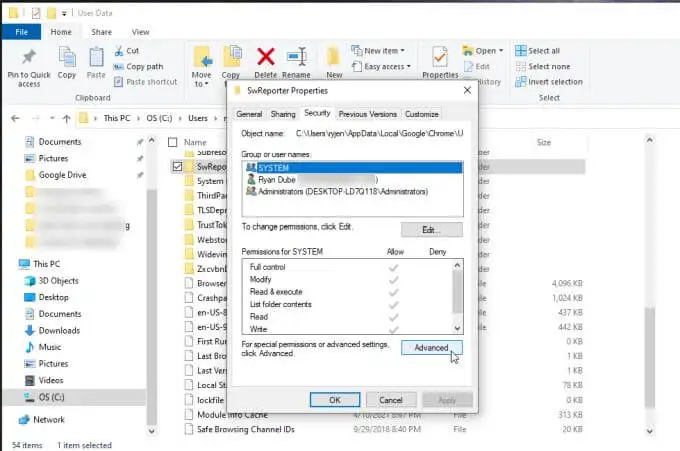Open Videos in navigation pane

pyautogui.click(x=51, y=380)
